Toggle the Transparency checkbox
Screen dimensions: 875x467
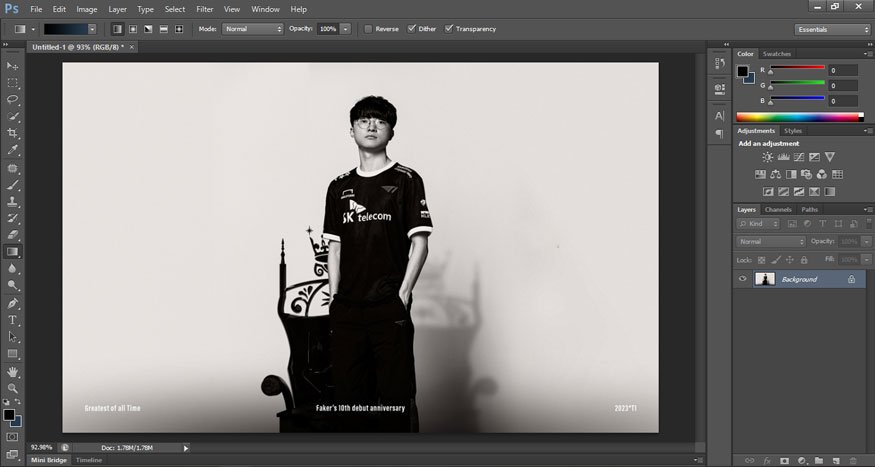point(449,29)
